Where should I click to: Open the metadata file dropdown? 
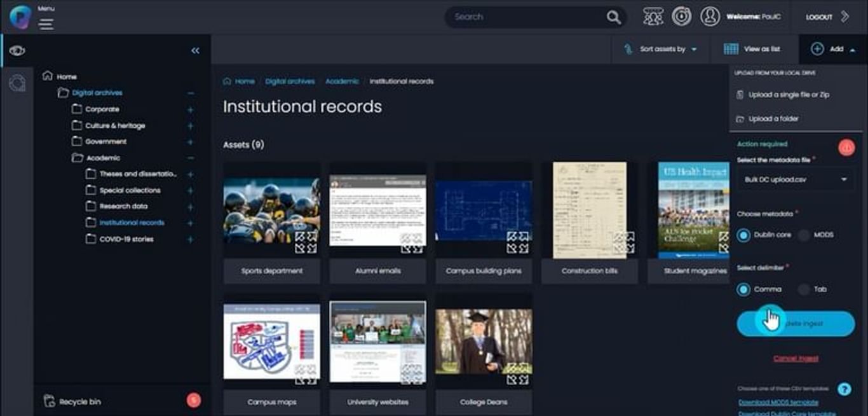pyautogui.click(x=796, y=179)
